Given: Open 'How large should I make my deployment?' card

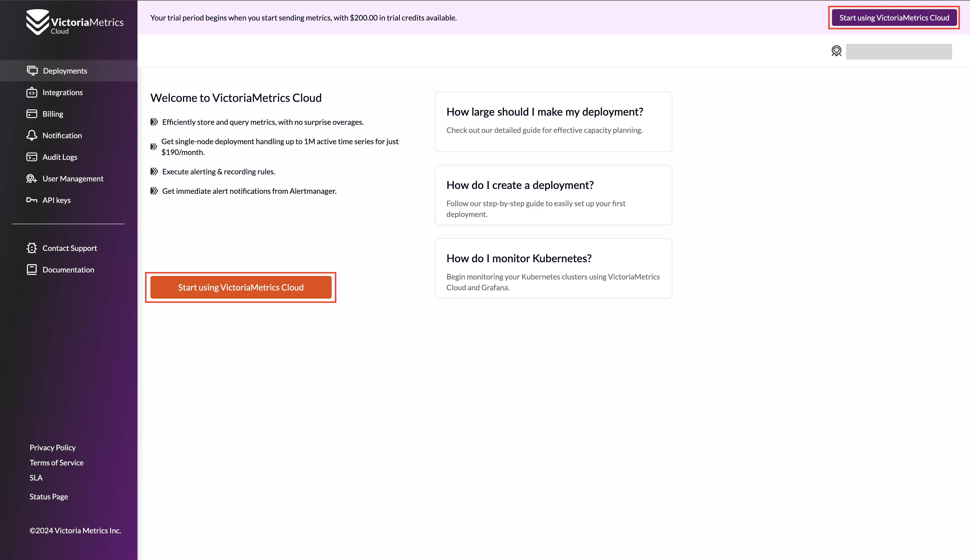Looking at the screenshot, I should pos(554,122).
